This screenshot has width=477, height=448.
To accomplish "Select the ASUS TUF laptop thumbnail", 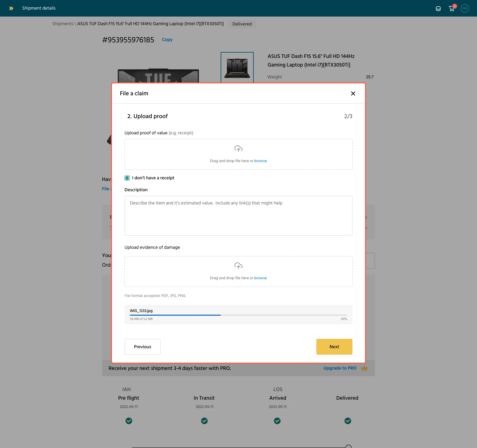I will [237, 67].
